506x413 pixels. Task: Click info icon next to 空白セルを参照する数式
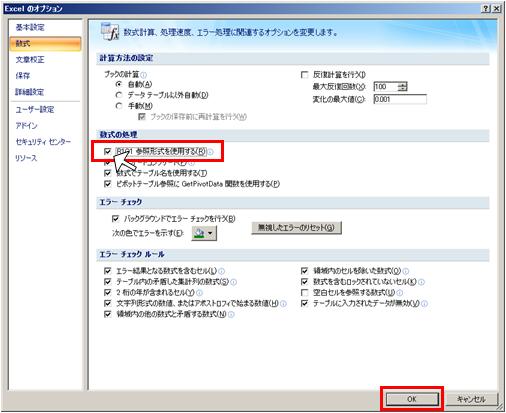click(x=400, y=293)
